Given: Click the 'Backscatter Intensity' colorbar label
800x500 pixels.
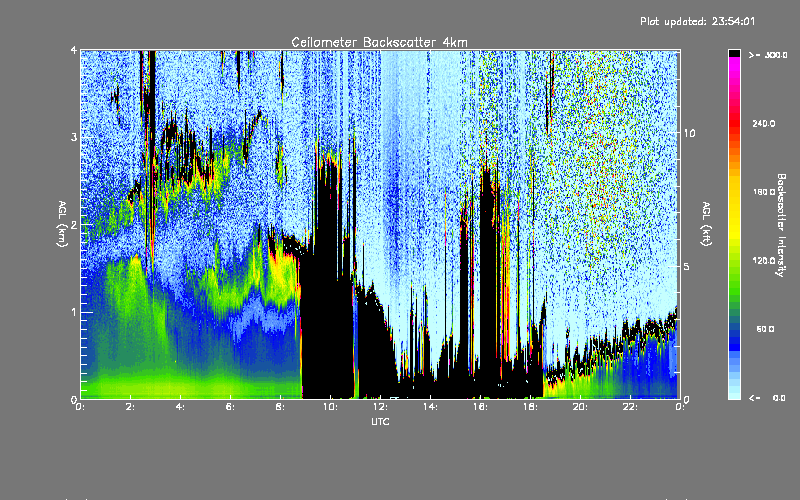Looking at the screenshot, I should (781, 225).
